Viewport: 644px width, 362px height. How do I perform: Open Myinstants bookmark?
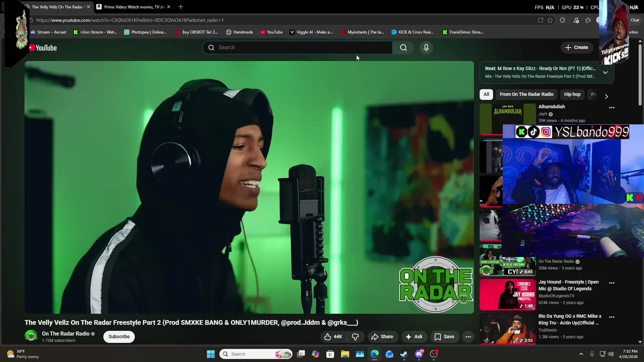[x=362, y=32]
